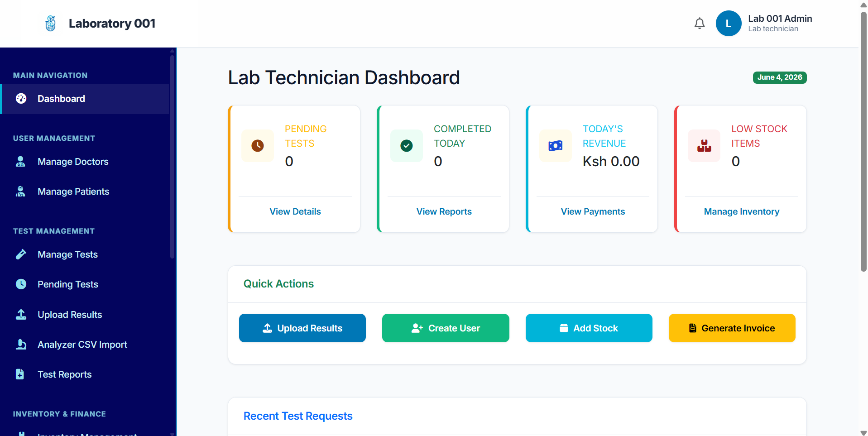Screen dimensions: 868x436
Task: Click the Manage Patients icon
Action: pyautogui.click(x=20, y=192)
